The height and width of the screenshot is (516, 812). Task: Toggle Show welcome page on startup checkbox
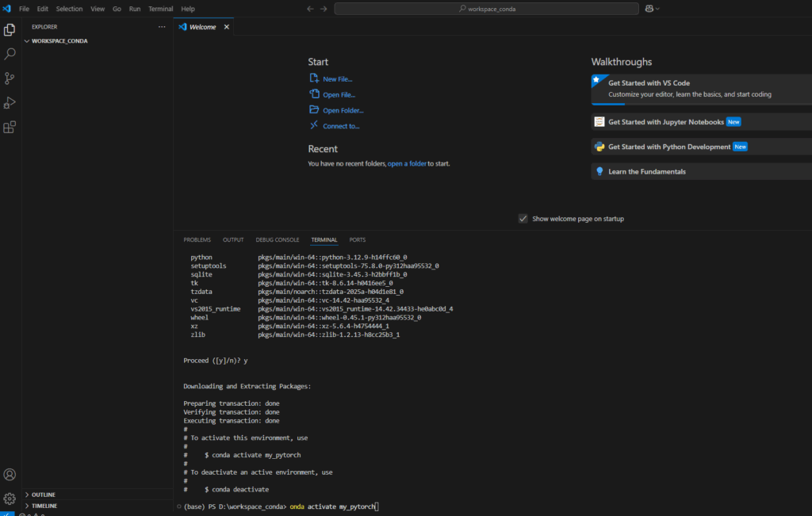coord(523,219)
